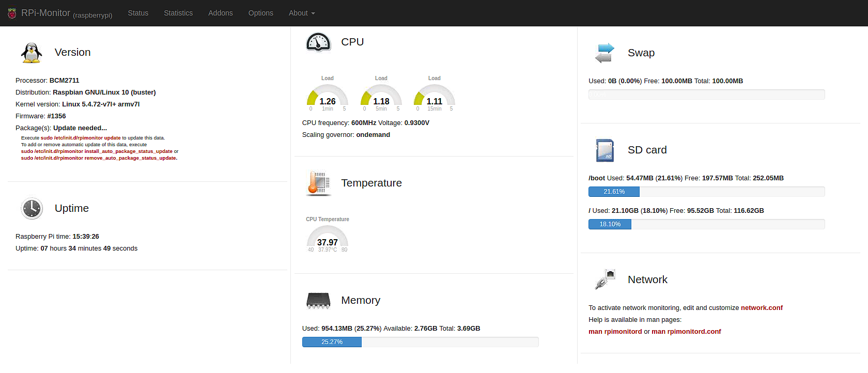Image resolution: width=868 pixels, height=373 pixels.
Task: Click the root usage bar at 18.10%
Action: (707, 224)
